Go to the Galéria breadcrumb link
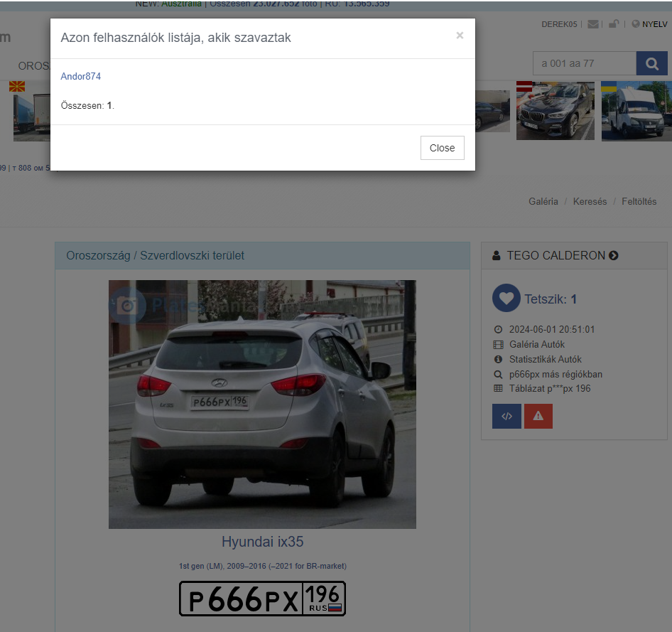 [x=543, y=201]
